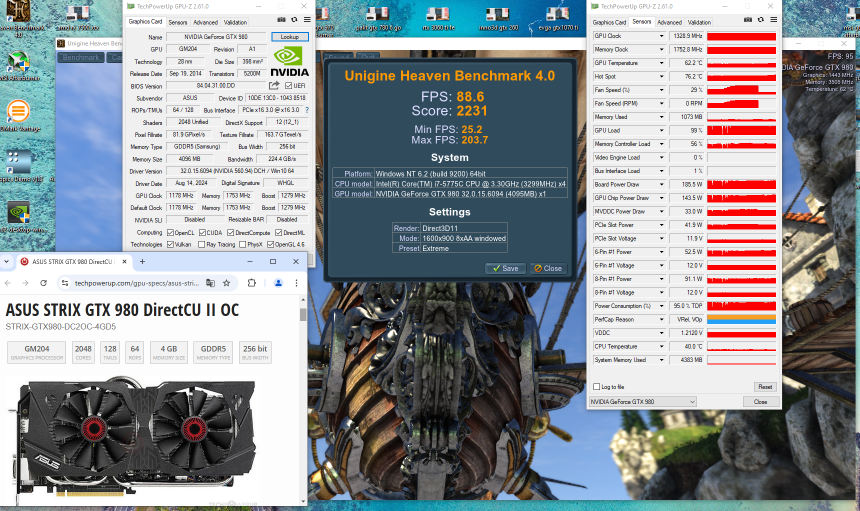Bookmark this page with the star icon
Image resolution: width=860 pixels, height=511 pixels.
pyautogui.click(x=227, y=283)
